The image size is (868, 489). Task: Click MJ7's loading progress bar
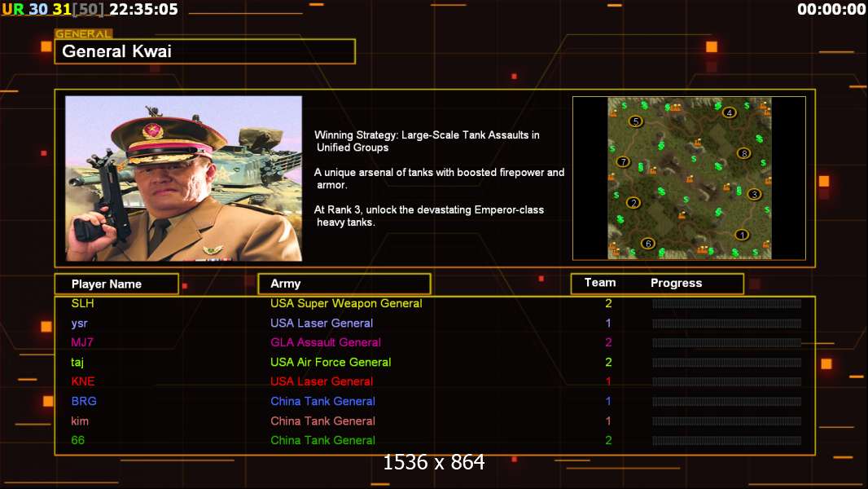click(x=727, y=343)
